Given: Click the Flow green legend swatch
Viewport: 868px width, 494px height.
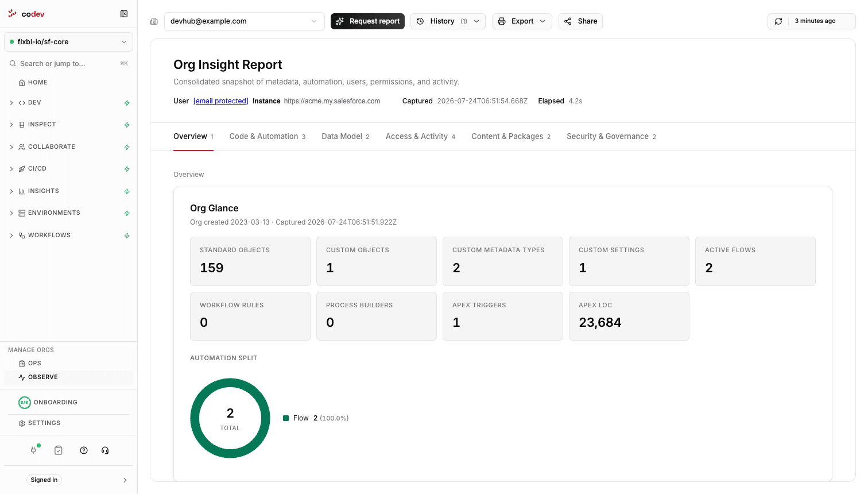Looking at the screenshot, I should click(x=286, y=418).
